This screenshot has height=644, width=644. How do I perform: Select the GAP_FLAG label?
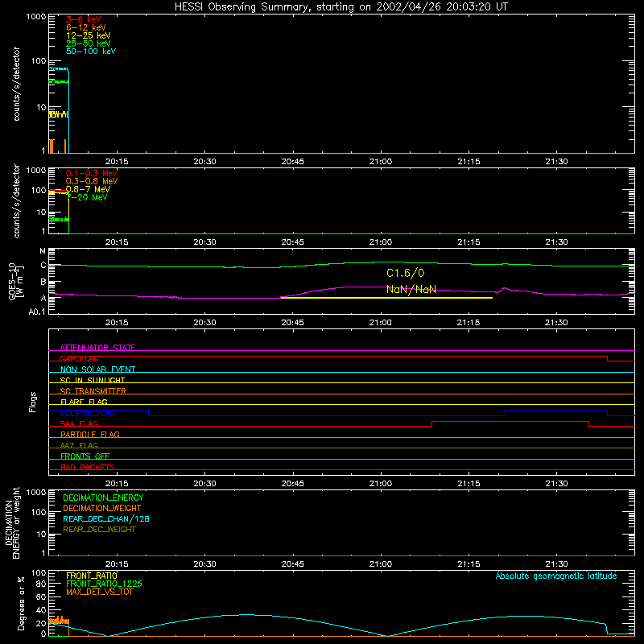(79, 358)
